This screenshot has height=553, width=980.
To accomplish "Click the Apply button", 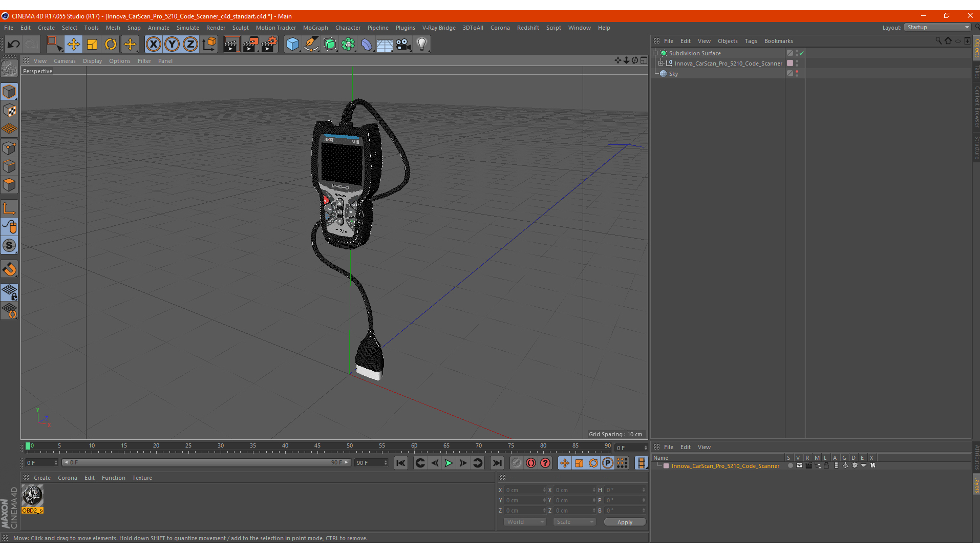I will tap(625, 522).
